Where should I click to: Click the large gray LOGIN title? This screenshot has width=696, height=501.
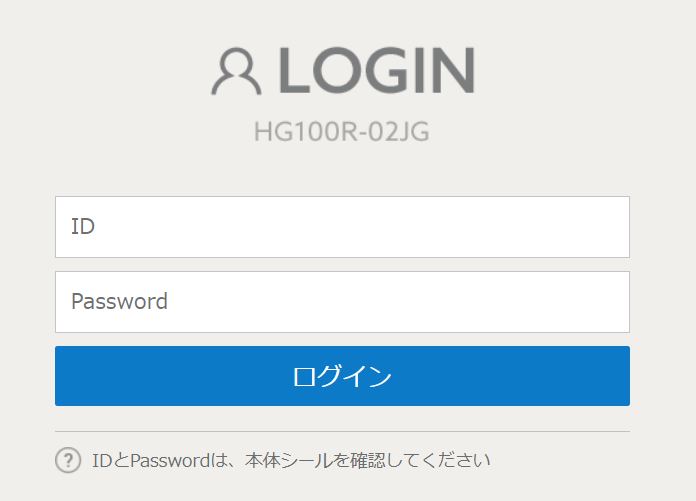click(x=375, y=70)
